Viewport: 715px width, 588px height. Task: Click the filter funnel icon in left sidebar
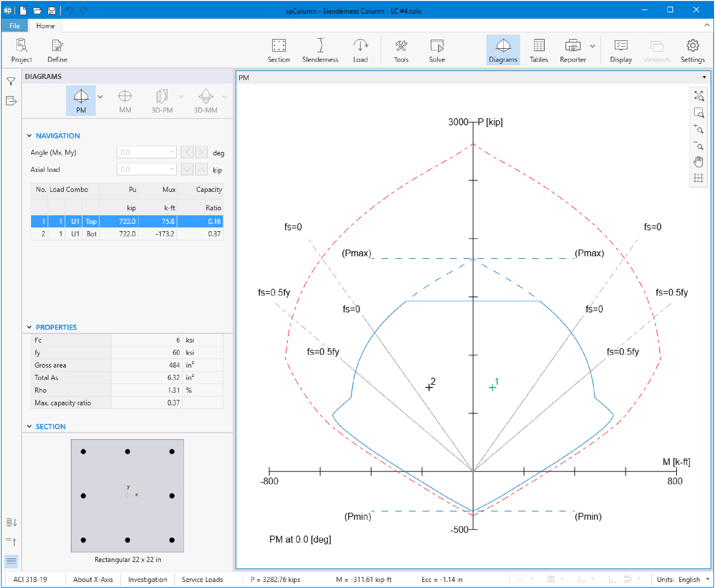[x=11, y=81]
